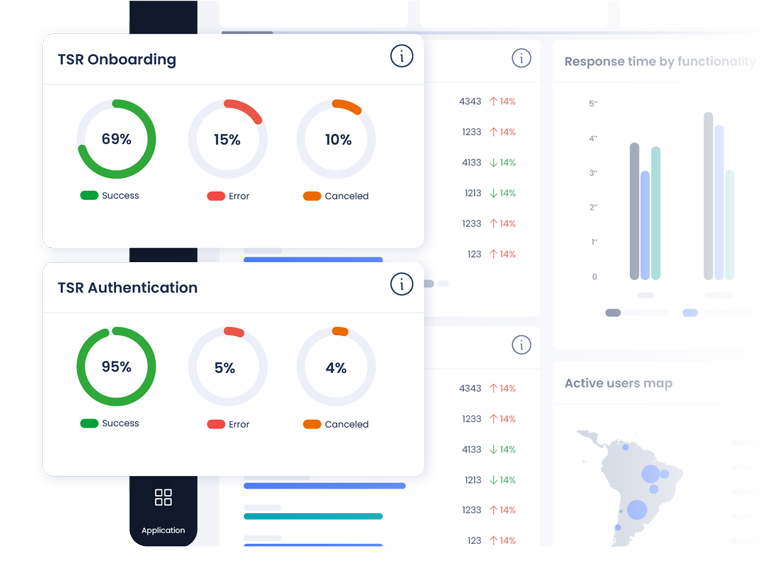Select the 10% Canceled donut in Onboarding
Viewport: 768px width, 577px height.
click(337, 139)
